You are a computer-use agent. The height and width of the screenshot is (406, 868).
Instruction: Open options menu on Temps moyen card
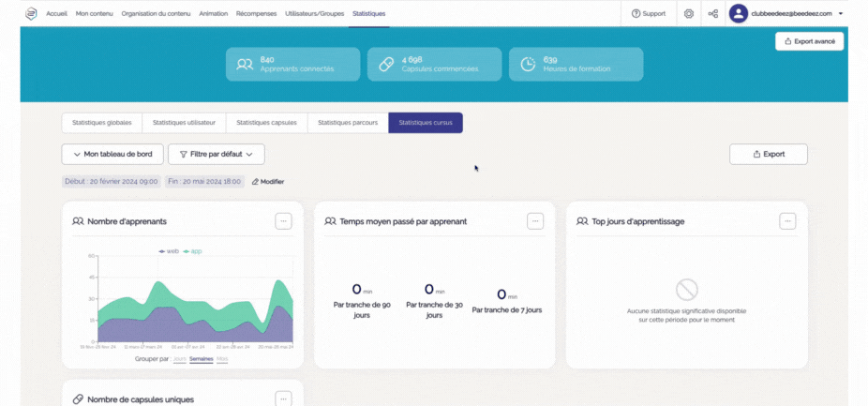[535, 221]
